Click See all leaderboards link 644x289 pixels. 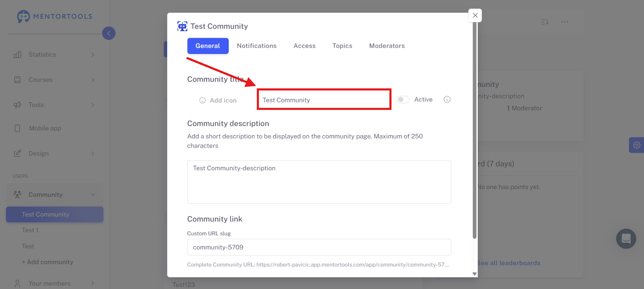(x=509, y=263)
